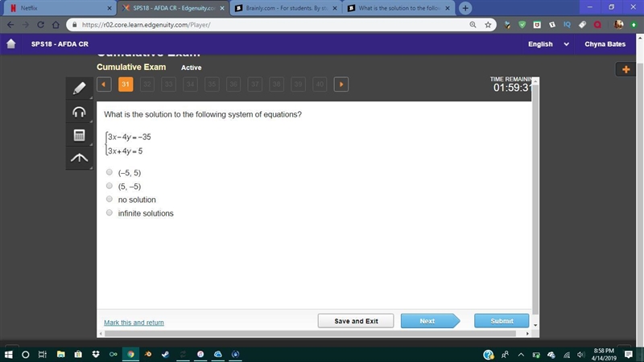Select the pencil highlighter tool
Image resolution: width=644 pixels, height=362 pixels.
[x=79, y=88]
